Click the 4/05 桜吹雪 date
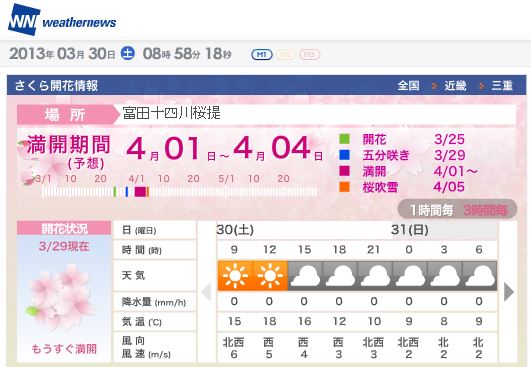 449,187
